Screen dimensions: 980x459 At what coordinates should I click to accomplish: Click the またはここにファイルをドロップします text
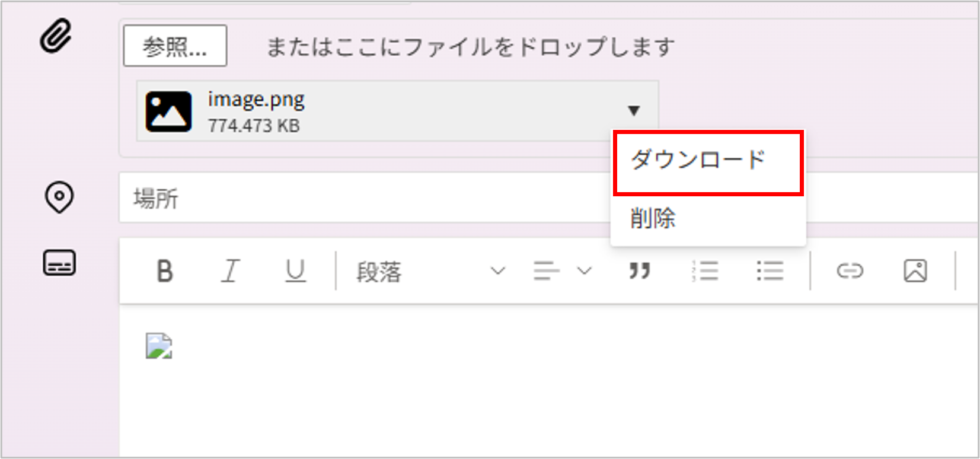coord(471,46)
